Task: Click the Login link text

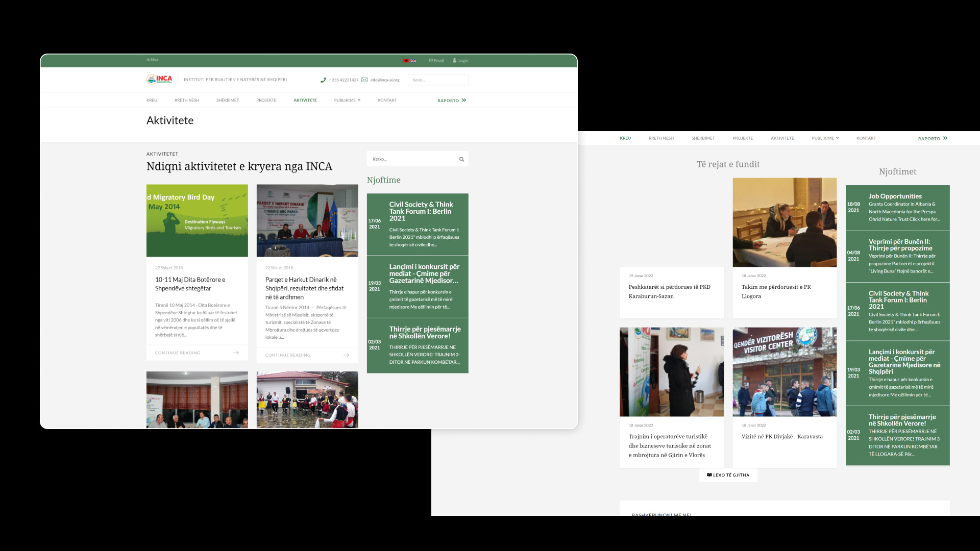Action: (x=463, y=61)
